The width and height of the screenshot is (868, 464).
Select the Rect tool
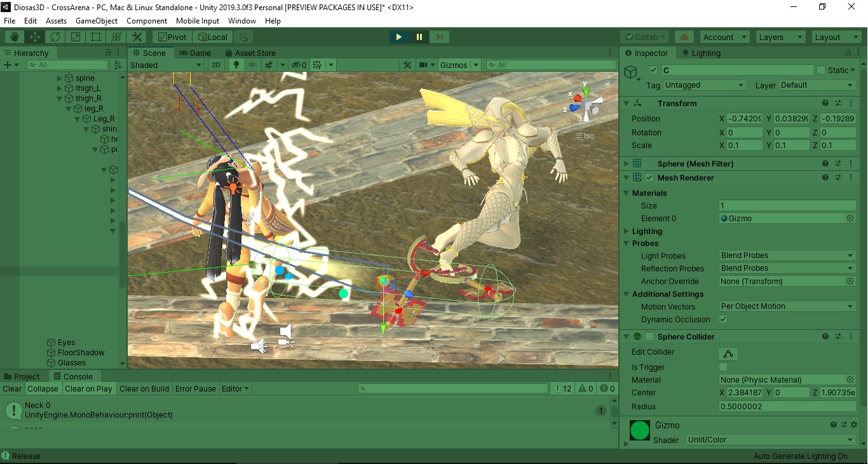click(96, 37)
